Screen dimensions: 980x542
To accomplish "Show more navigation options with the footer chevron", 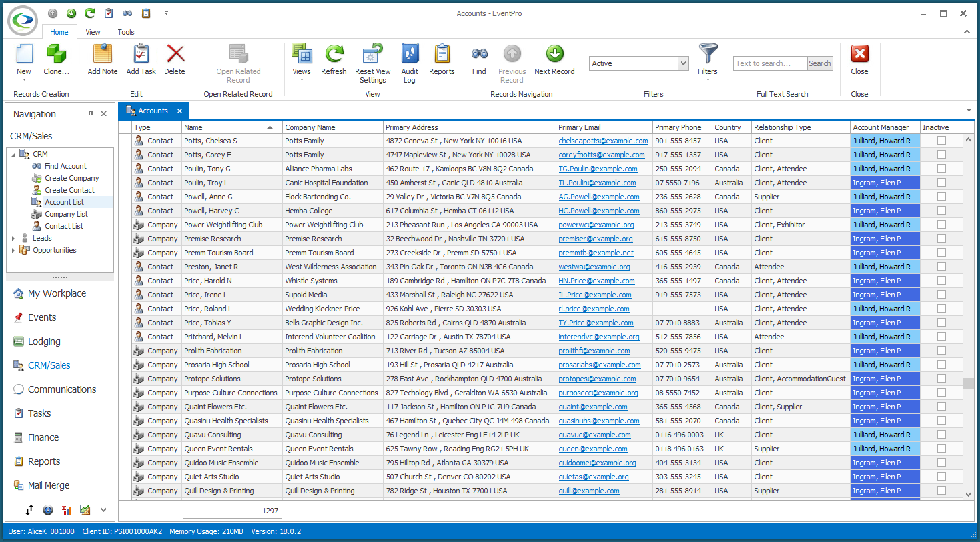I will click(103, 510).
